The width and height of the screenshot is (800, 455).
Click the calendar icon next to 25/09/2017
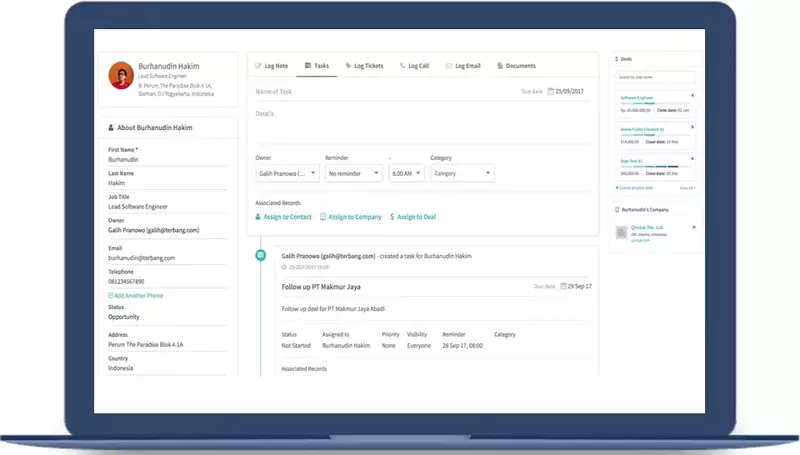(x=550, y=91)
